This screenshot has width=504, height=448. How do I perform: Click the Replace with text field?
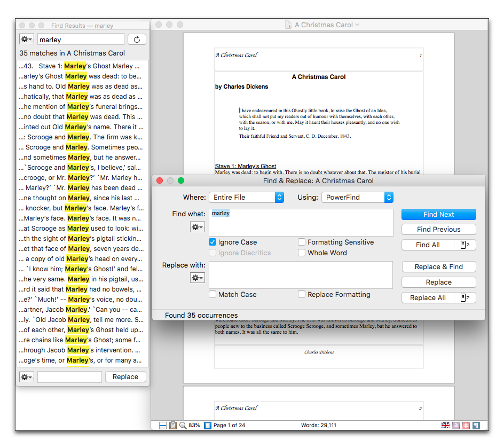click(301, 275)
